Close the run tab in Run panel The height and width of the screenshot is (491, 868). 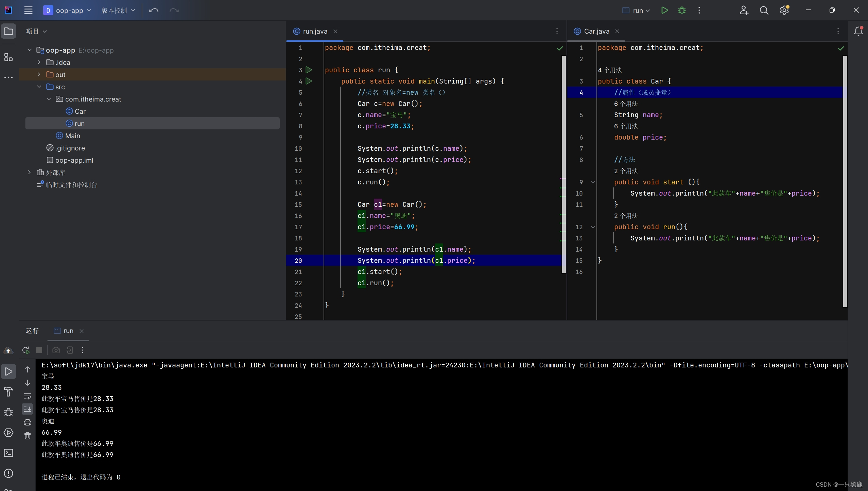pyautogui.click(x=82, y=331)
